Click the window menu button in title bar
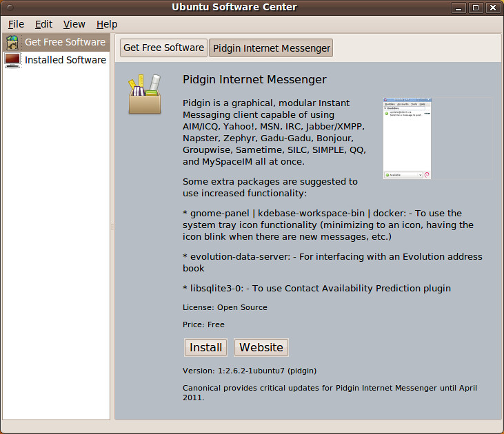Image resolution: width=504 pixels, height=434 pixels. pos(10,7)
